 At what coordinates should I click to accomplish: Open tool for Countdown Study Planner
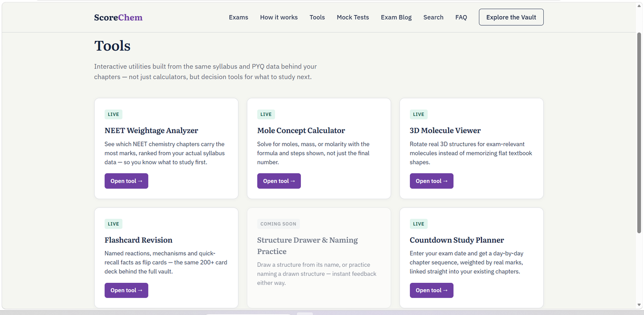pos(431,291)
